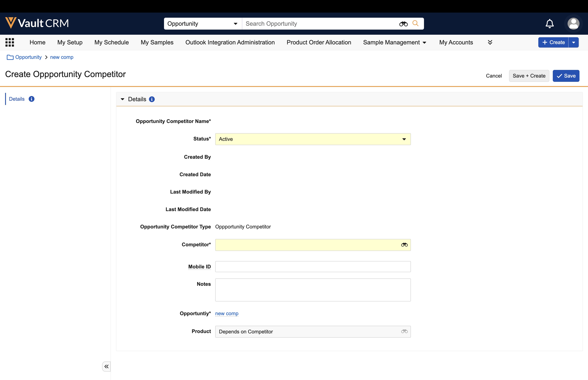This screenshot has height=380, width=588.
Task: Click the sidebar Details info icon
Action: tap(31, 99)
